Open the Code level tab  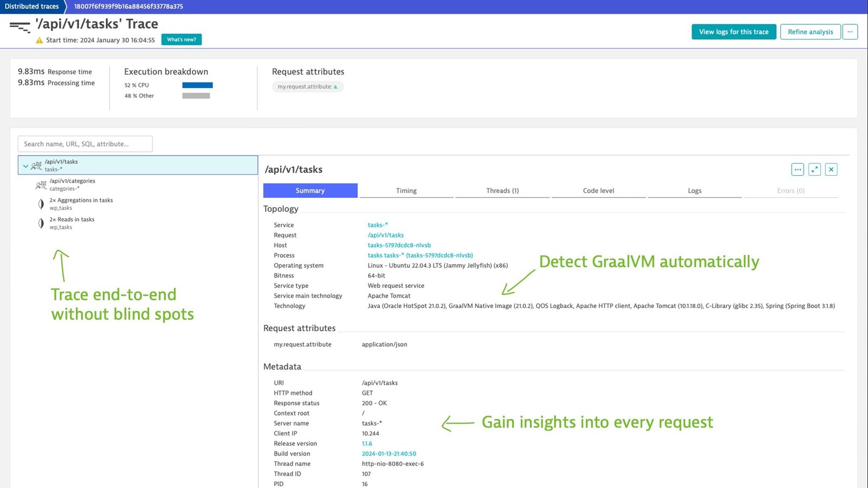598,191
